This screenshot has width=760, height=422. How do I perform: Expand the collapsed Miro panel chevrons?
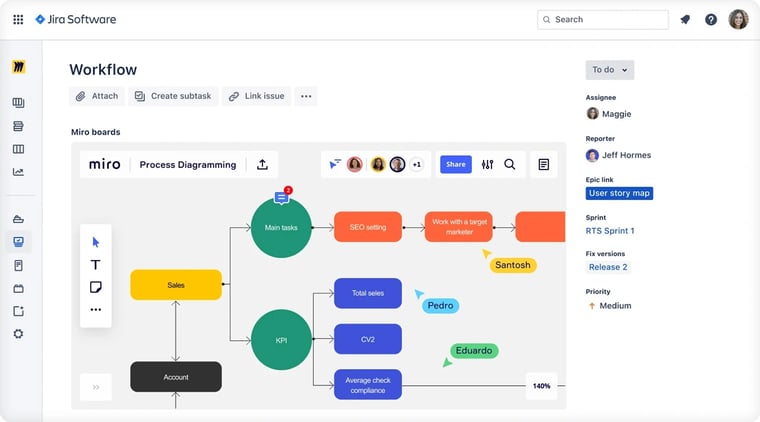pyautogui.click(x=96, y=386)
